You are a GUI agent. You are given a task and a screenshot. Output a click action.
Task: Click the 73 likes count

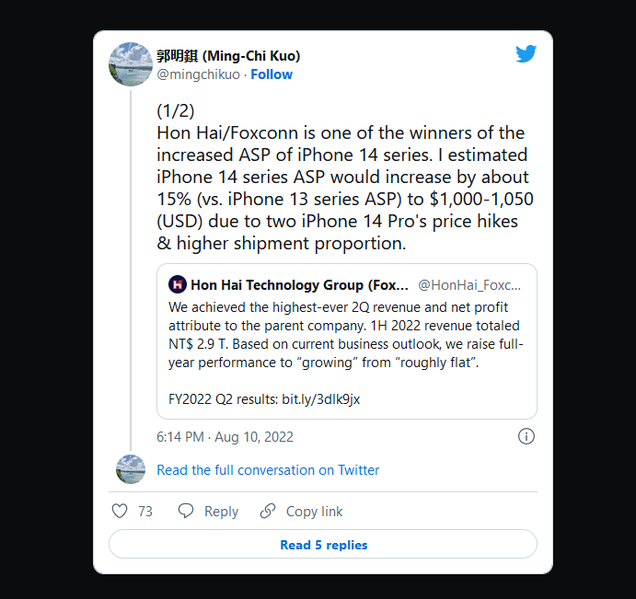(x=145, y=511)
